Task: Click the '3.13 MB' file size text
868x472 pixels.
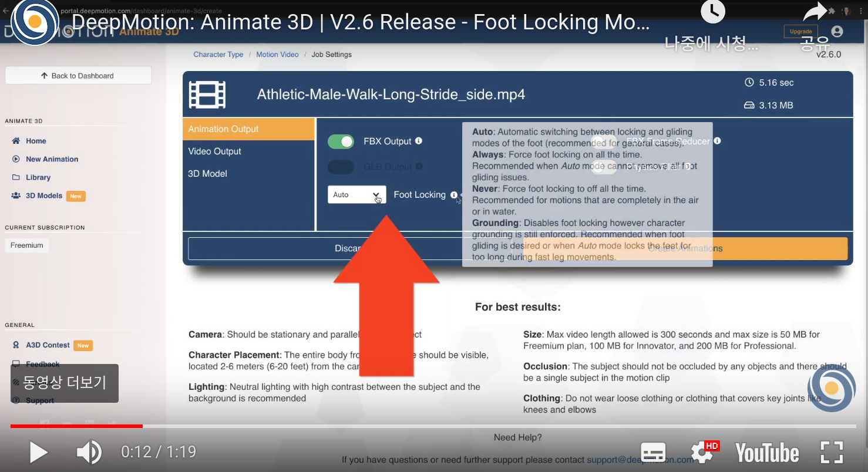Action: 776,105
